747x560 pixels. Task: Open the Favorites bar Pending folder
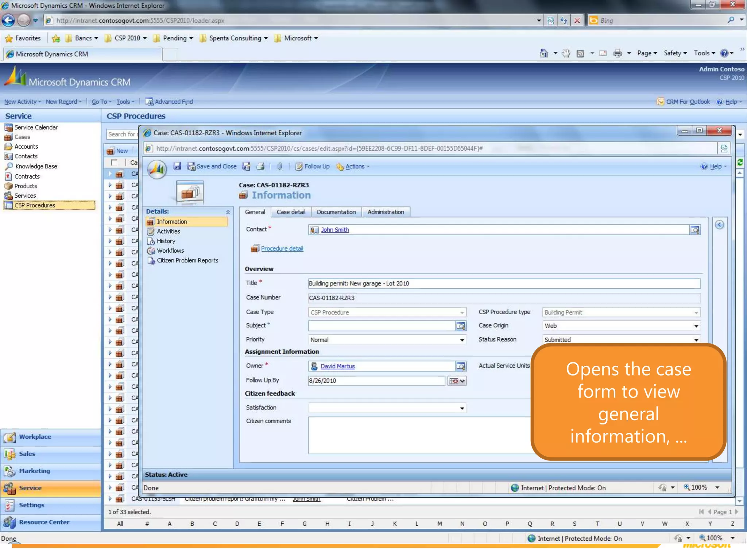(173, 38)
